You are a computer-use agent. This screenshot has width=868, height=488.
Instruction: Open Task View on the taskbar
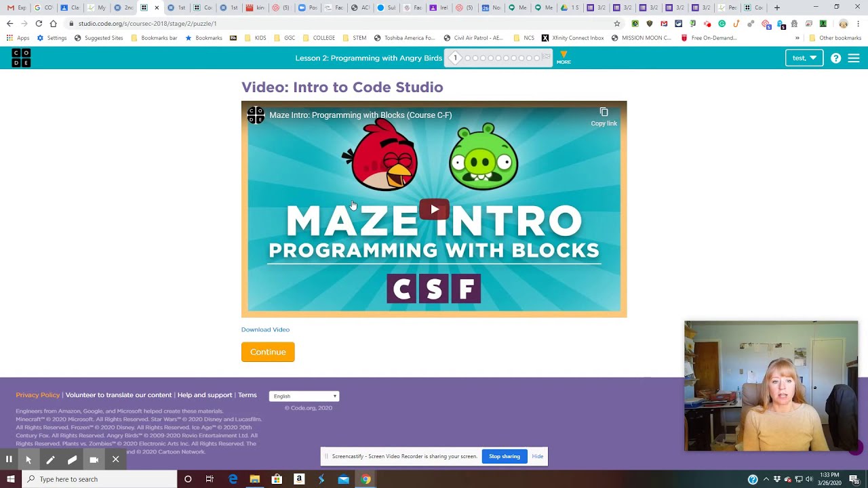210,479
